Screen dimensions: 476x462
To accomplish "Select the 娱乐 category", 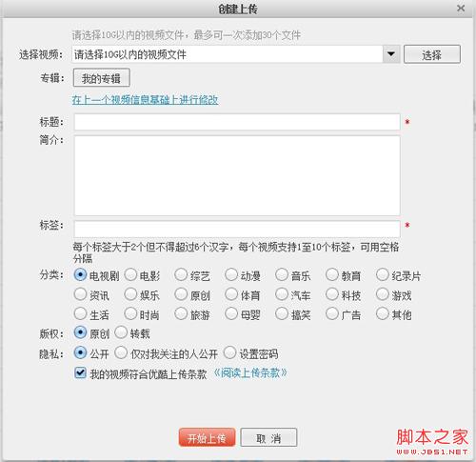I will click(x=130, y=294).
